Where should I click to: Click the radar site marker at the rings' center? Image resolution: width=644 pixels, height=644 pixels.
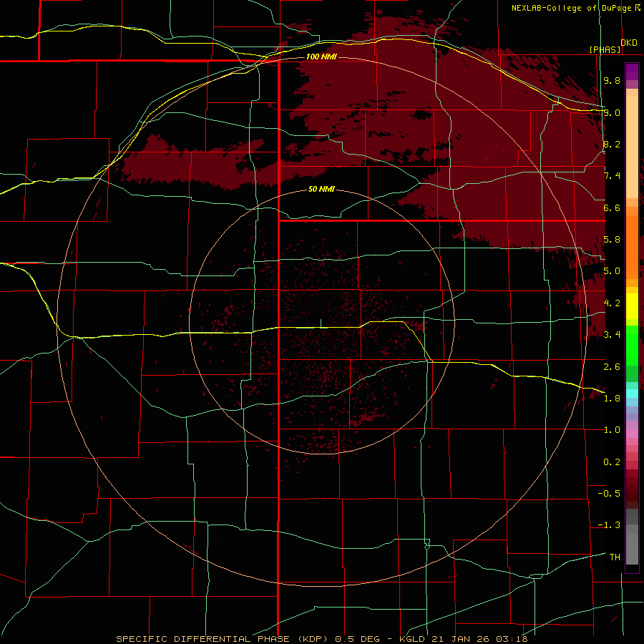coord(321,323)
